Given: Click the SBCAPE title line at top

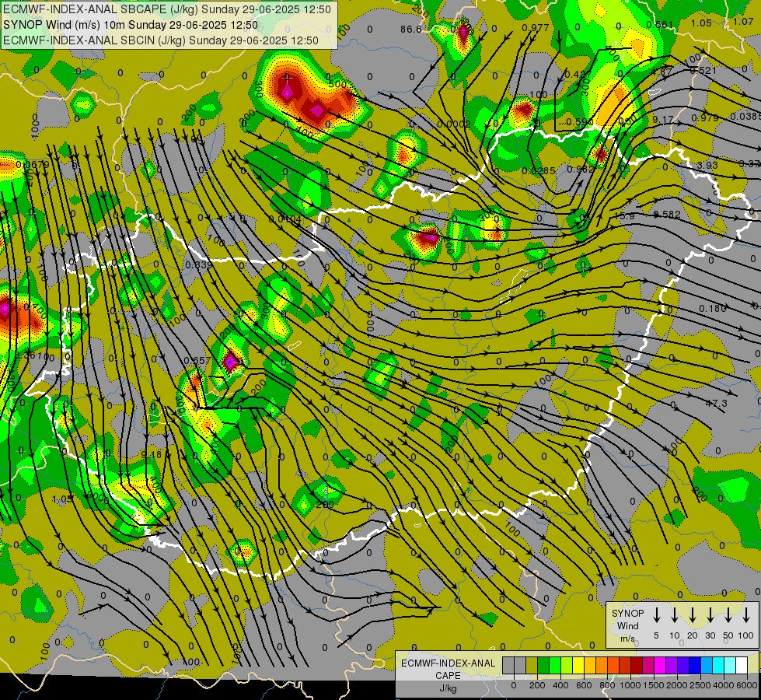Looking at the screenshot, I should [x=167, y=9].
